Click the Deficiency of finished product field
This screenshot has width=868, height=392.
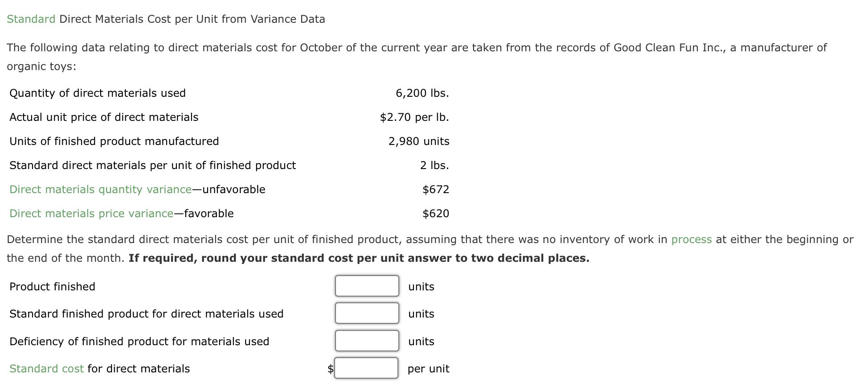366,341
